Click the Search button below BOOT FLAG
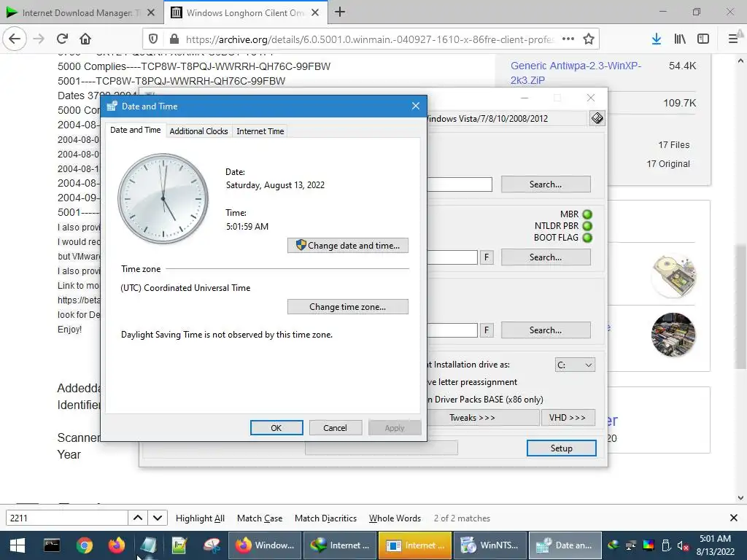 546,257
